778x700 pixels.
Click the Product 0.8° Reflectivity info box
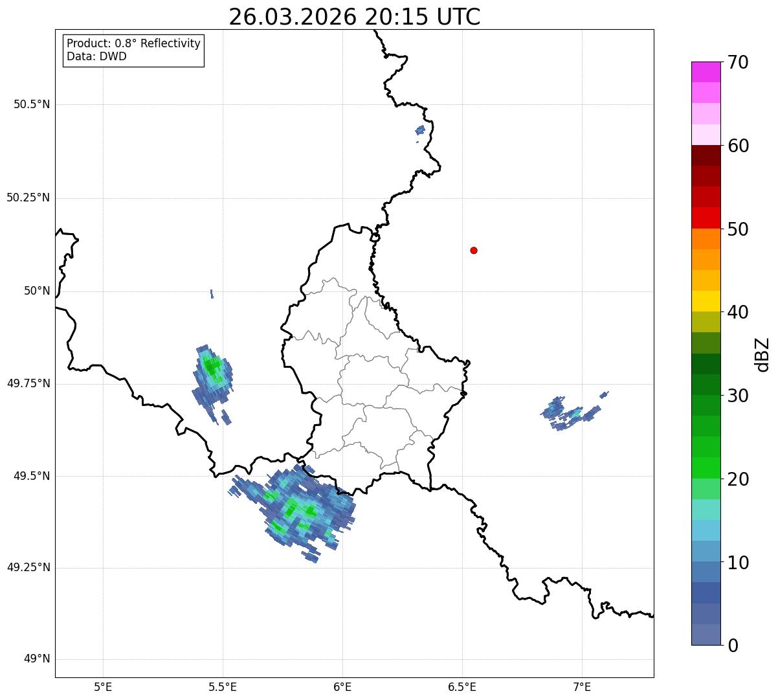coord(133,50)
